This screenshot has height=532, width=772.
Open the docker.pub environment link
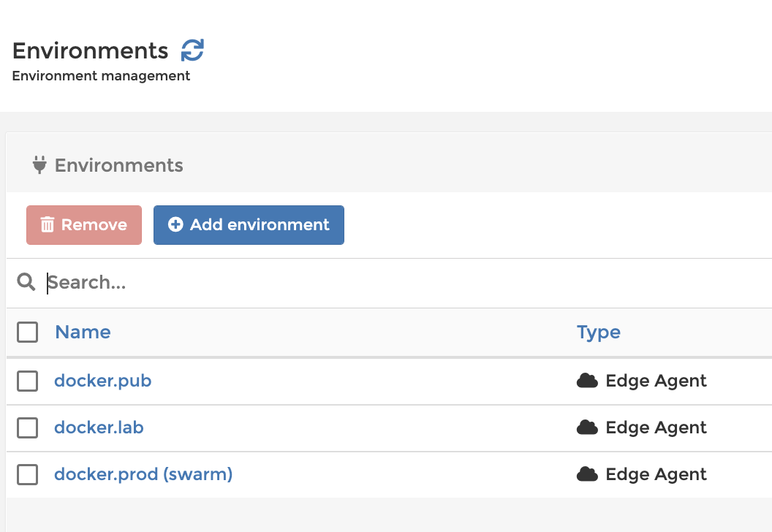coord(102,381)
